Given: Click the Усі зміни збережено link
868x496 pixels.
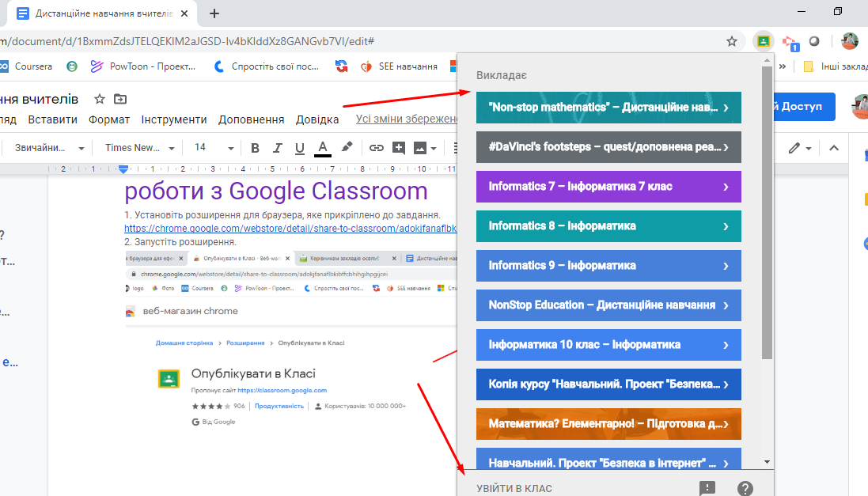Looking at the screenshot, I should point(407,119).
